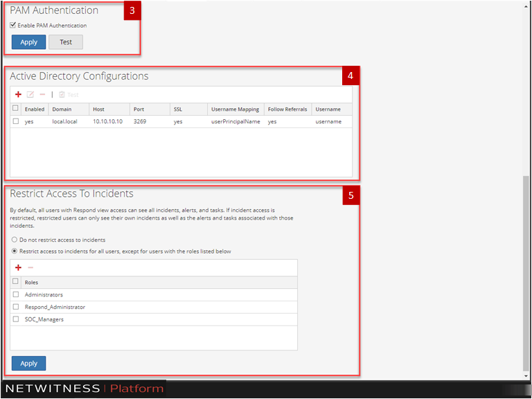The height and width of the screenshot is (399, 532).
Task: Check the SOC_Managers role checkbox
Action: pos(16,319)
